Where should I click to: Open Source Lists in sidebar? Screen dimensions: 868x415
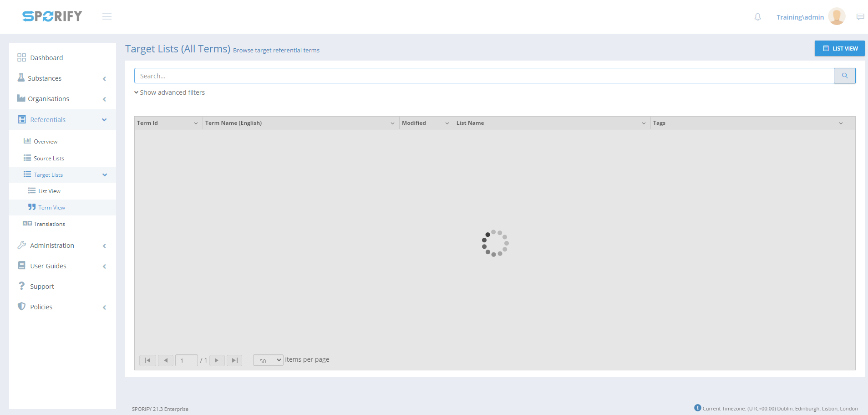49,159
